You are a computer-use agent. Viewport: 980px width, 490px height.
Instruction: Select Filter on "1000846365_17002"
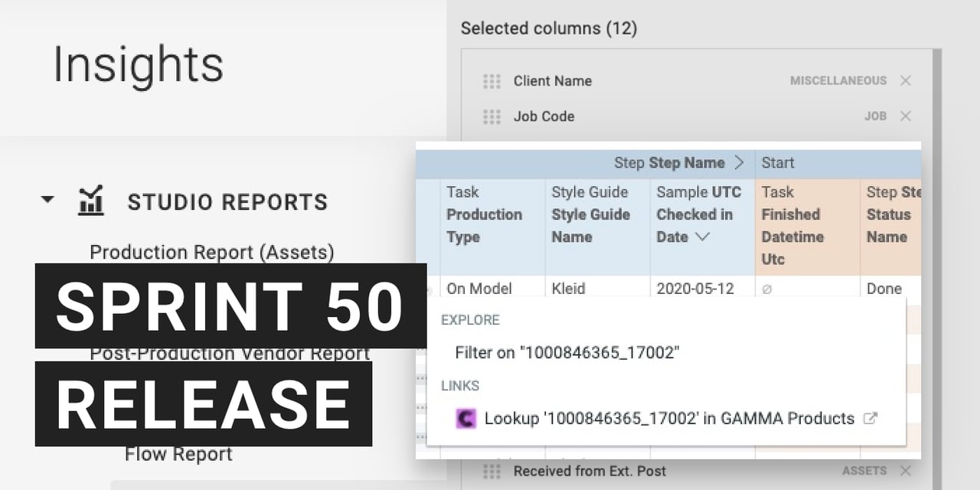[567, 352]
